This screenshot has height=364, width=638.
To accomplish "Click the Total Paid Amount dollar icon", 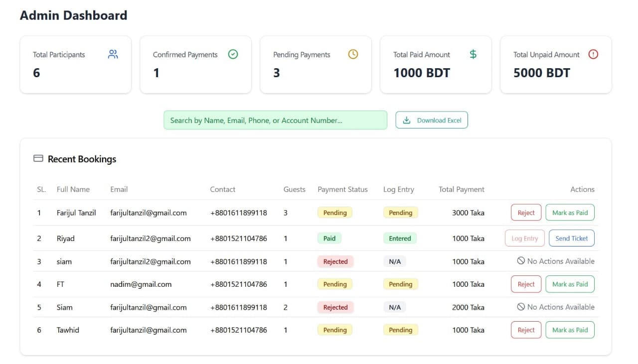I will [473, 54].
